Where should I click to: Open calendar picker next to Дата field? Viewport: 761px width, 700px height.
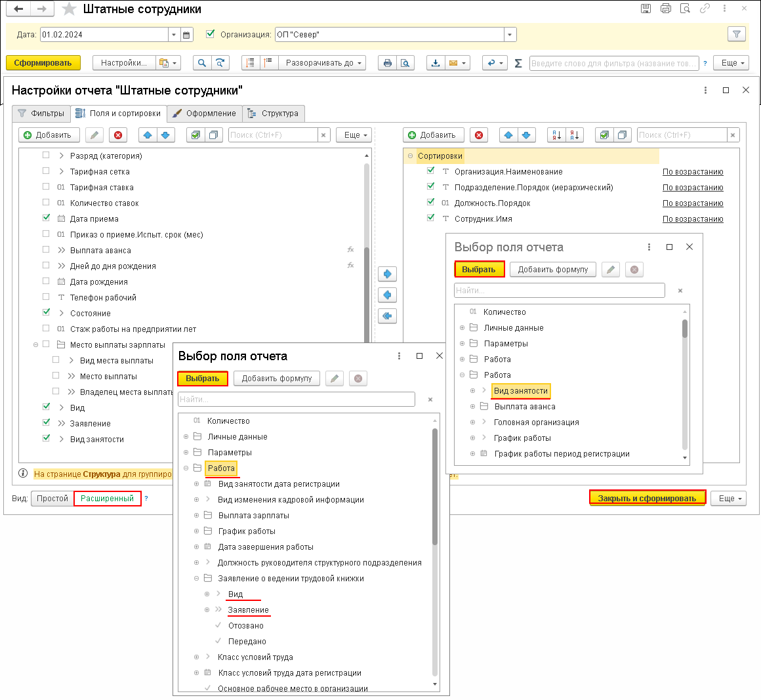[186, 35]
